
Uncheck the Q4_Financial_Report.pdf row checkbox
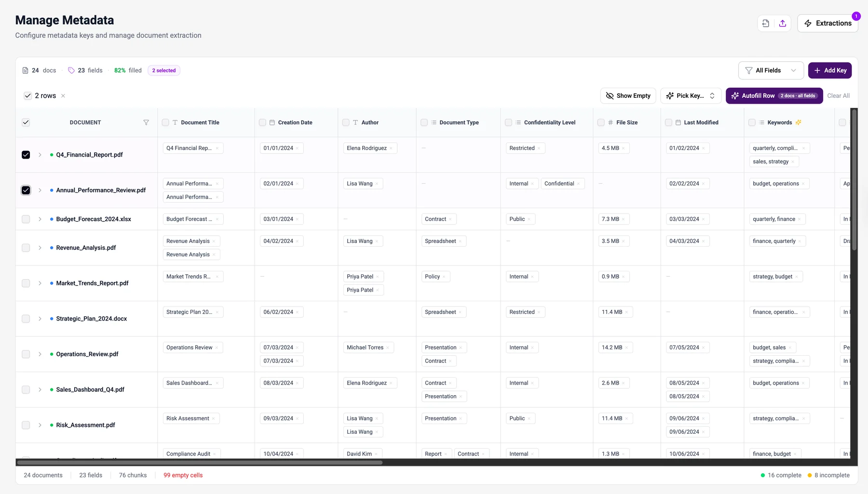(x=26, y=155)
